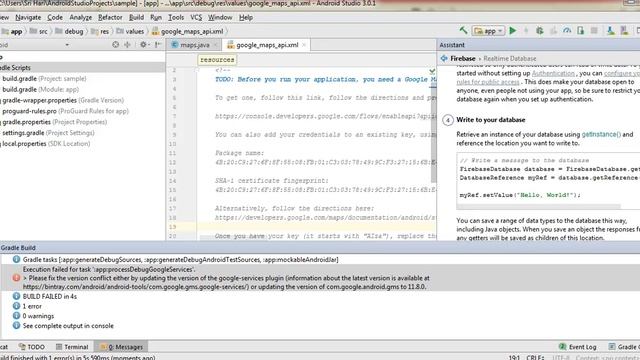Click the green Run app button
640x360 pixels.
[513, 31]
